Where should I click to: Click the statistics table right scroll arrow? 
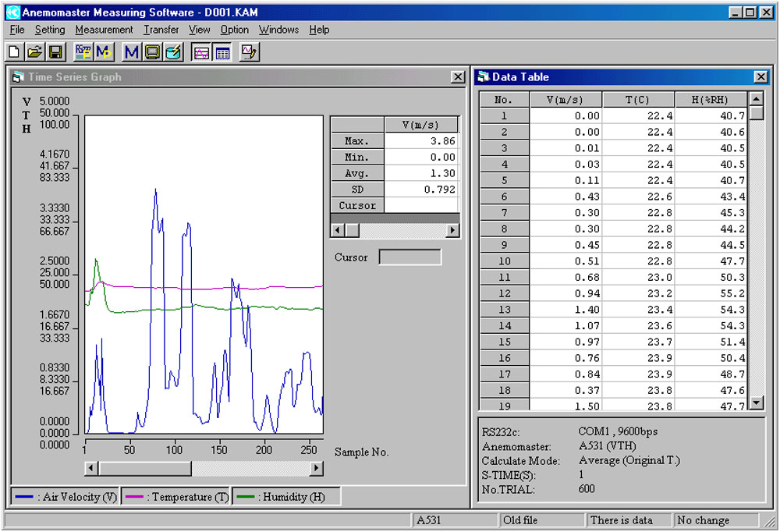(452, 231)
